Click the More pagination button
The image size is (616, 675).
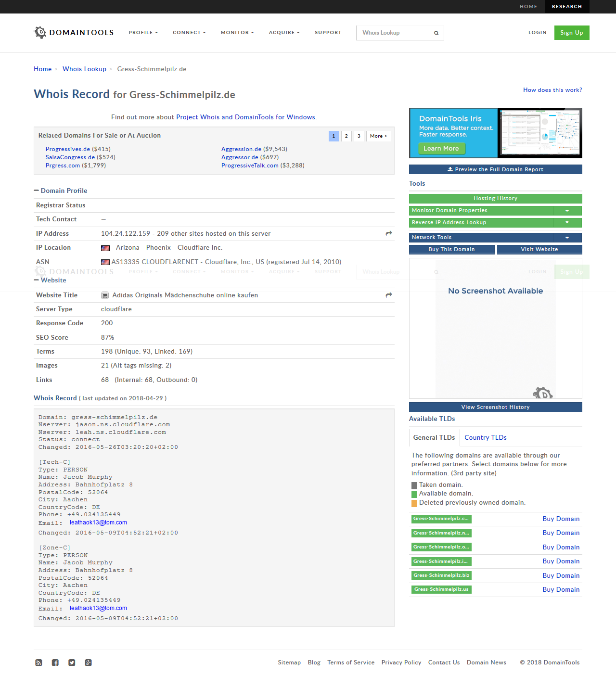tap(379, 136)
